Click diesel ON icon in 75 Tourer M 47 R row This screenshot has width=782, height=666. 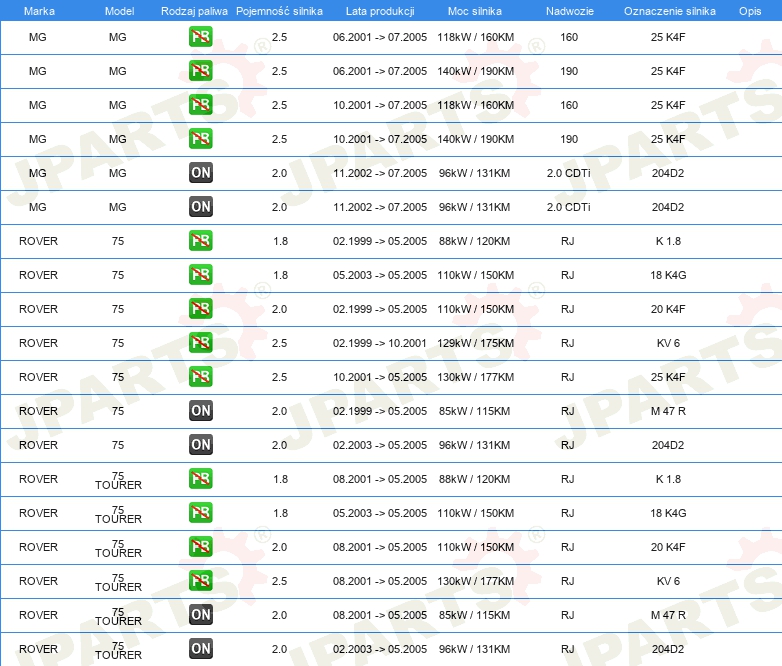click(200, 615)
